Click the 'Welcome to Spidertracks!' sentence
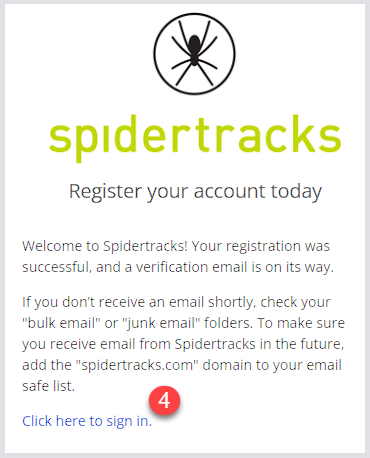The height and width of the screenshot is (458, 370). pos(105,246)
